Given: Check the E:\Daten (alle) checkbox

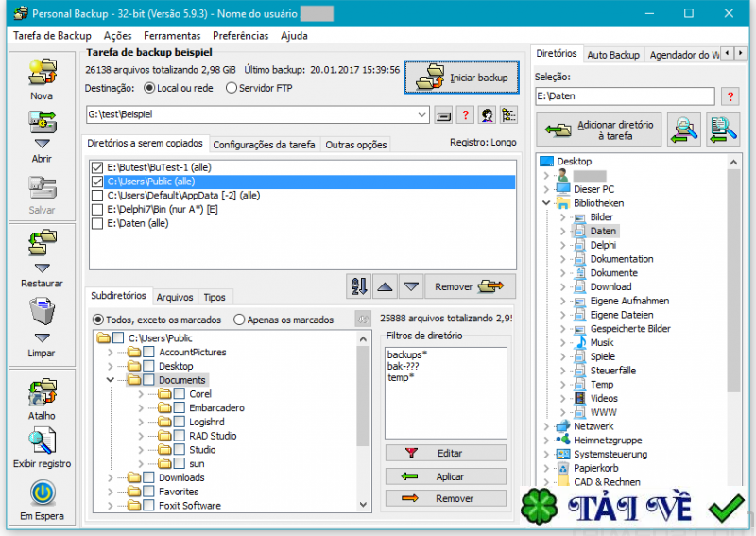Looking at the screenshot, I should 97,224.
